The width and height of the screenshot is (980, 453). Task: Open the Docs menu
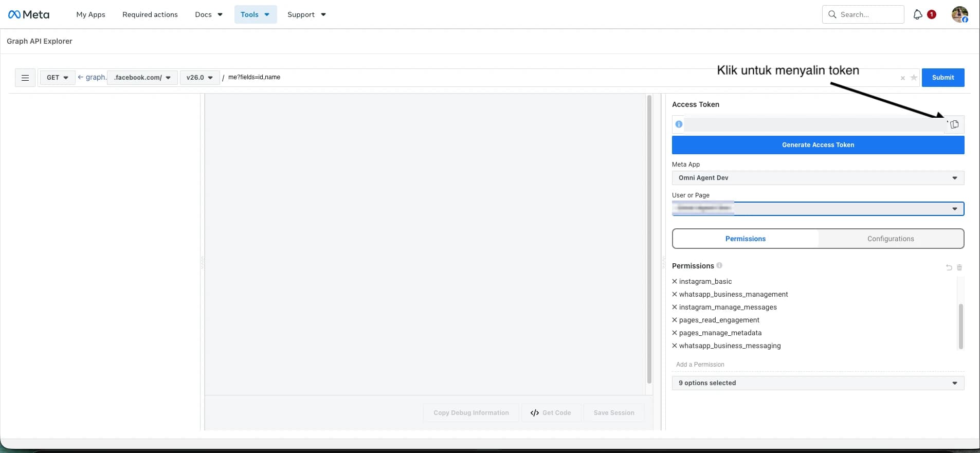pyautogui.click(x=209, y=14)
